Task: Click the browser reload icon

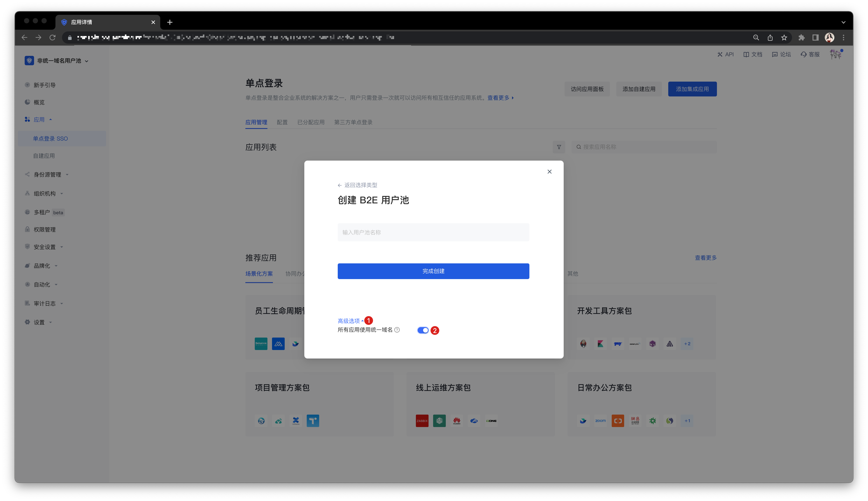Action: click(x=52, y=38)
